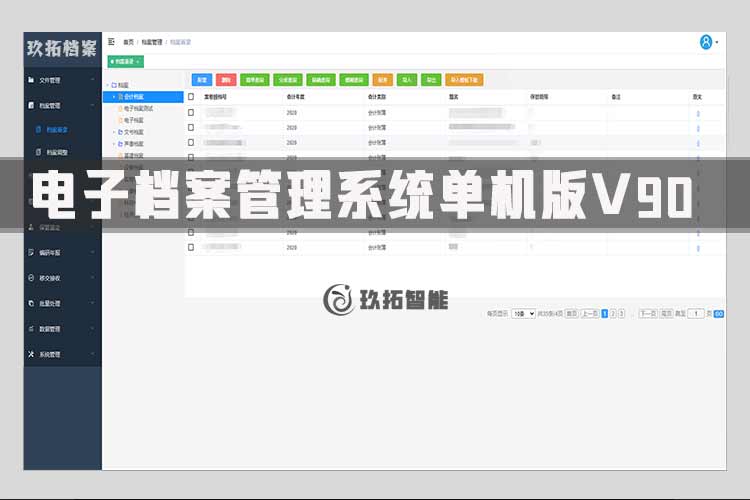Go to page 2 in pagination

click(613, 314)
